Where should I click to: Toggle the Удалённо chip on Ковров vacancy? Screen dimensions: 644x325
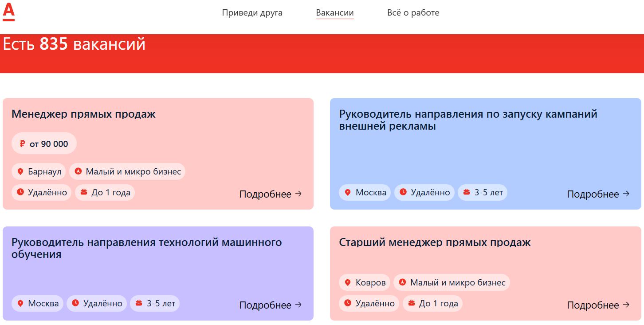tap(369, 303)
